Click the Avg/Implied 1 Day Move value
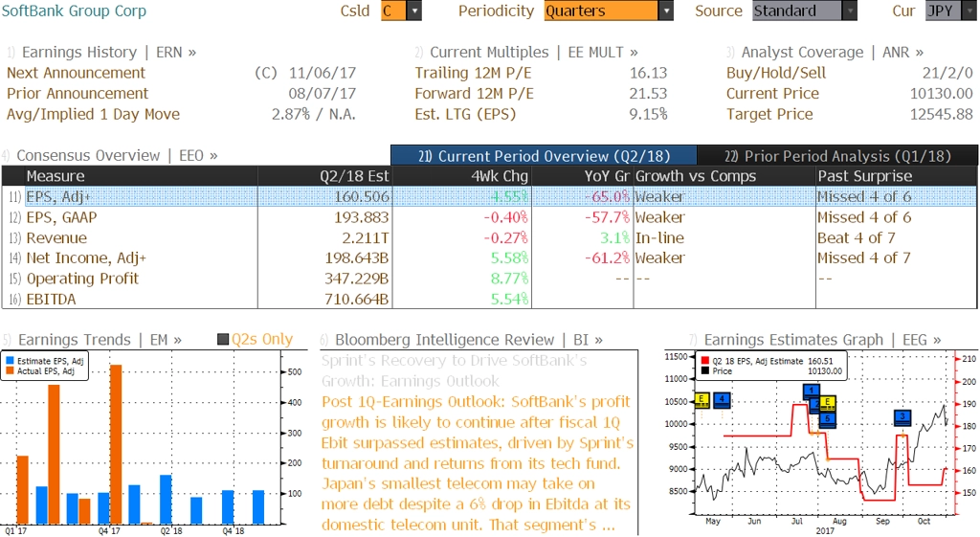Viewport: 980px width, 537px height. point(313,115)
